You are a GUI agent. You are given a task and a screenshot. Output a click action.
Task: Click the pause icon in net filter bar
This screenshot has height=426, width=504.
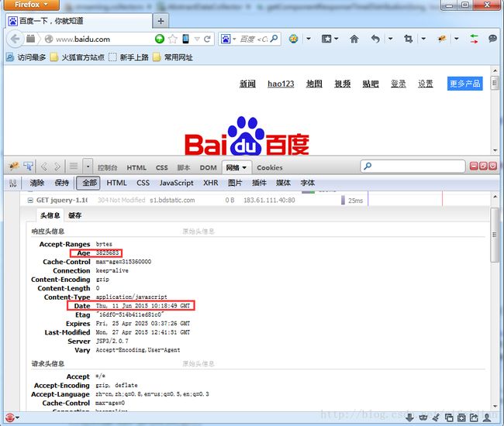(x=13, y=184)
